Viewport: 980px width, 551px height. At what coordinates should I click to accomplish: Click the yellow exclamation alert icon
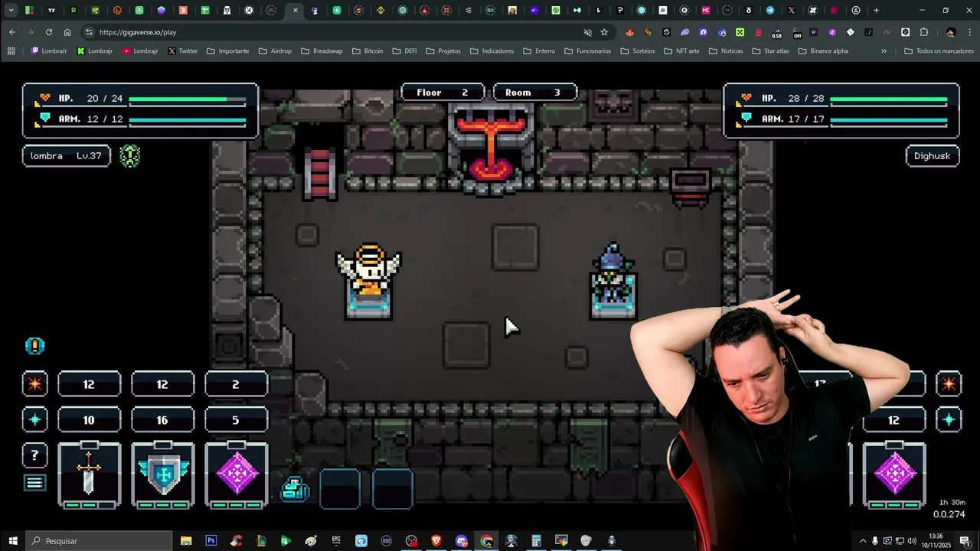pos(34,346)
